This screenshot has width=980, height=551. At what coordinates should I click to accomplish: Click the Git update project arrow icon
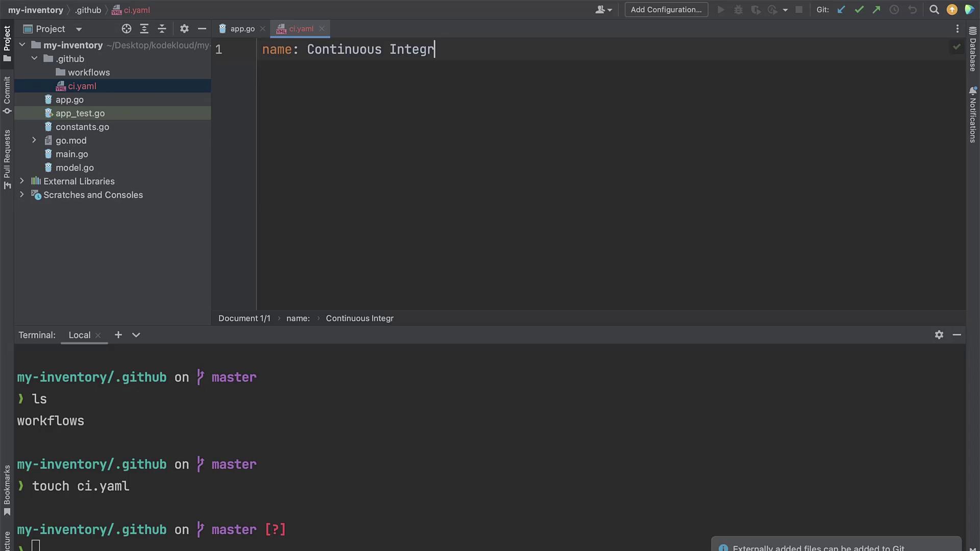841,10
